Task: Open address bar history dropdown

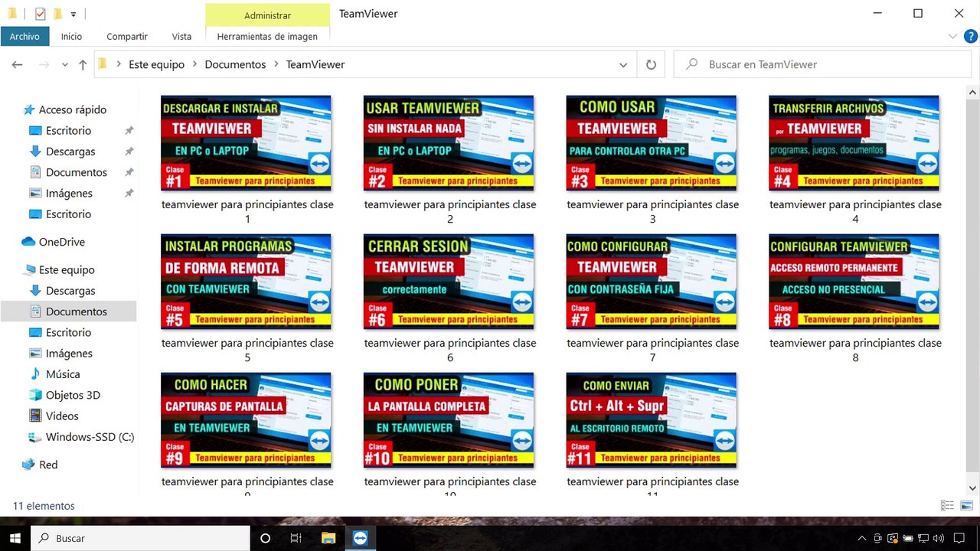Action: pyautogui.click(x=623, y=65)
